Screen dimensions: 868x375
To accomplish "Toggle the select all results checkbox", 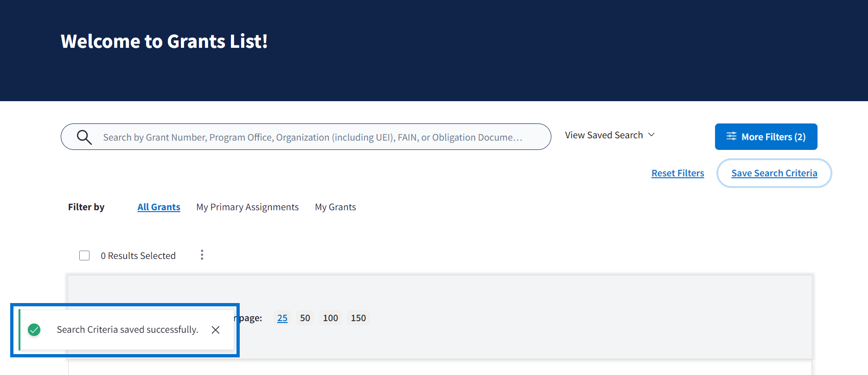I will click(84, 256).
